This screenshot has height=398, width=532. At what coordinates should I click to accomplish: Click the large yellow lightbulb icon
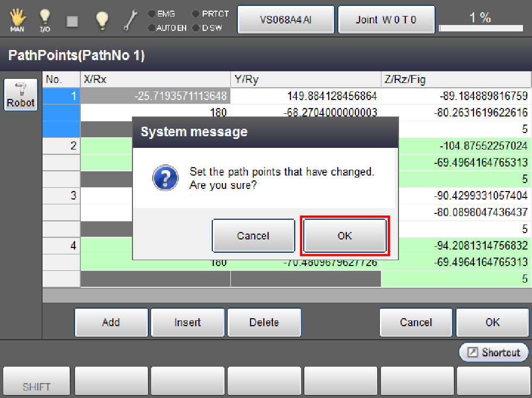coord(102,20)
